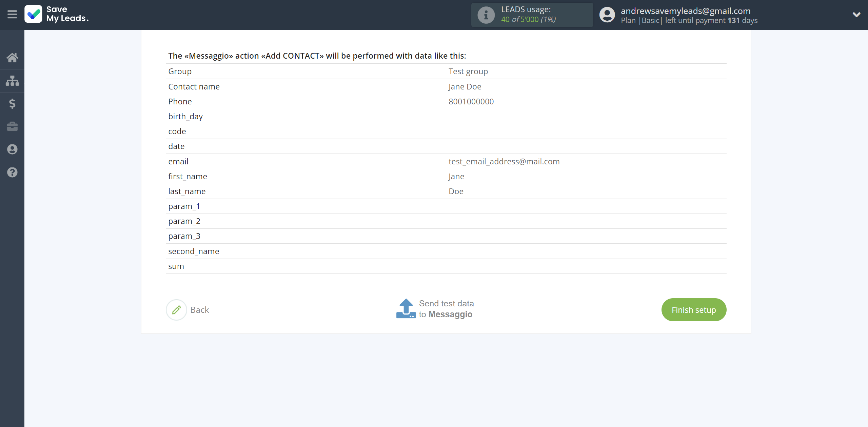Screen dimensions: 868x427
Task: Click the Messaggio action heading text
Action: [x=317, y=56]
